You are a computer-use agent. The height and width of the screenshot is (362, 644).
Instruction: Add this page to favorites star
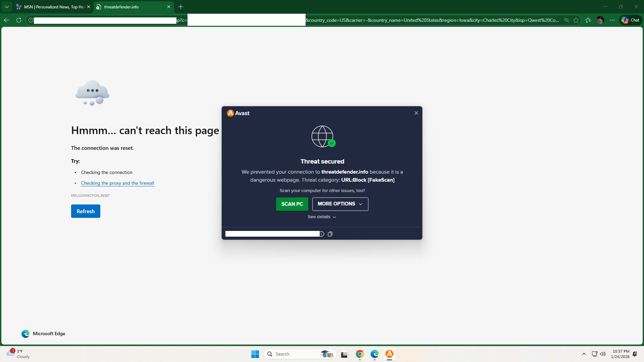576,20
